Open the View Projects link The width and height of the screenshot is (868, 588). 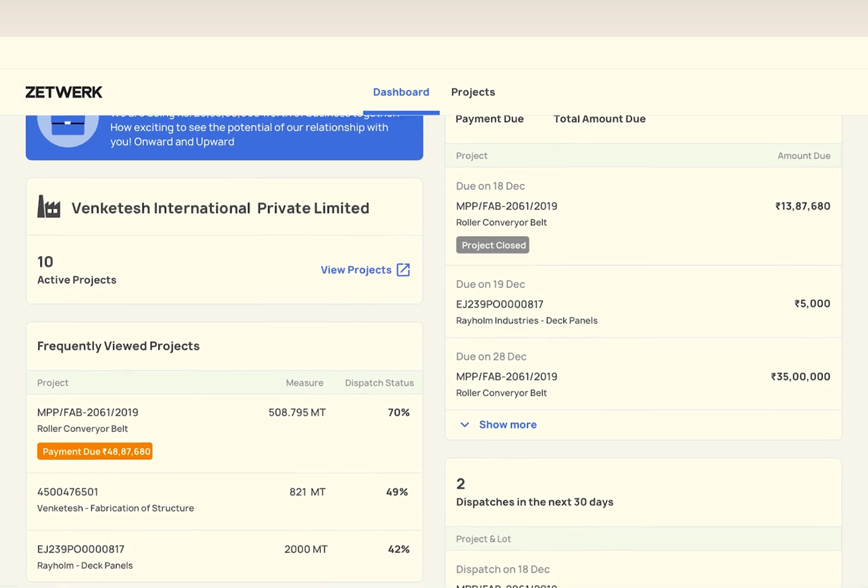[356, 269]
